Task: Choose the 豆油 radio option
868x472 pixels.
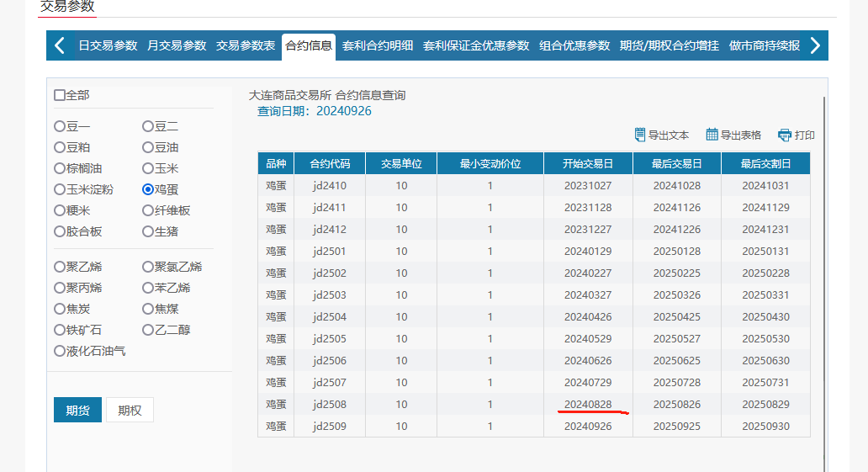Action: (x=147, y=147)
